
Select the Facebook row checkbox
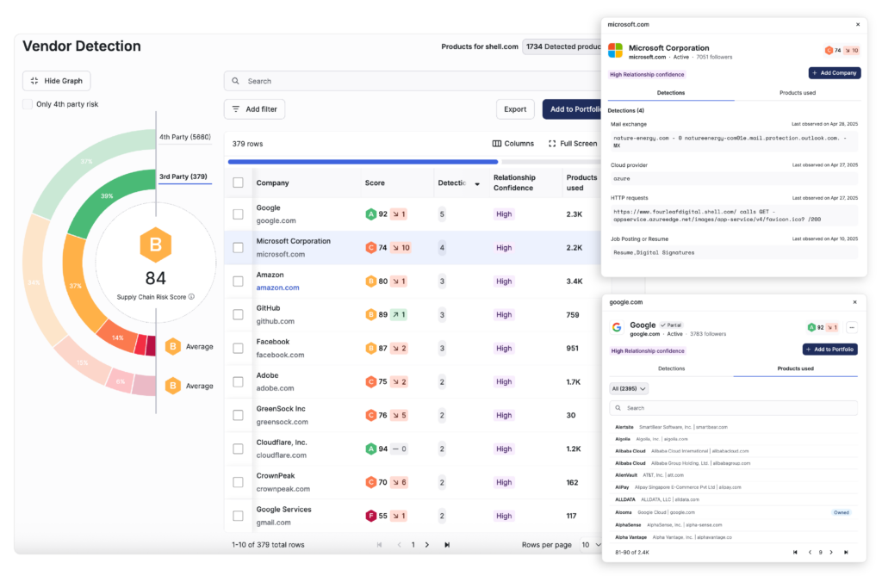[238, 348]
